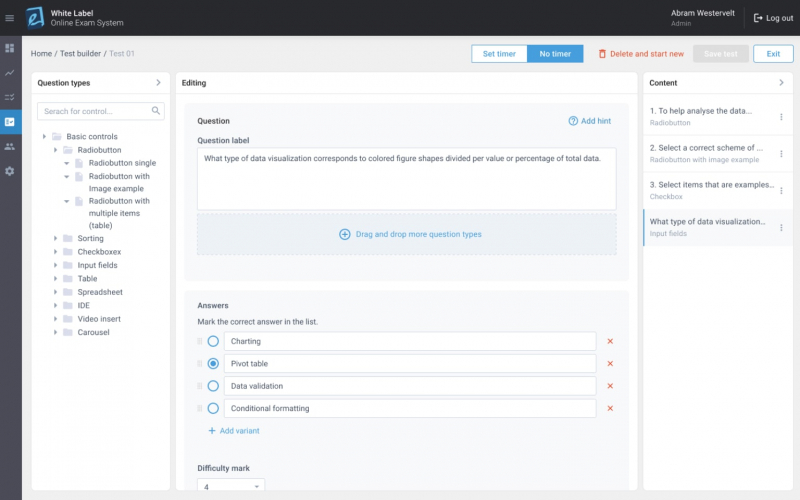
Task: Open the analytics chart icon in the sidebar
Action: click(x=10, y=72)
